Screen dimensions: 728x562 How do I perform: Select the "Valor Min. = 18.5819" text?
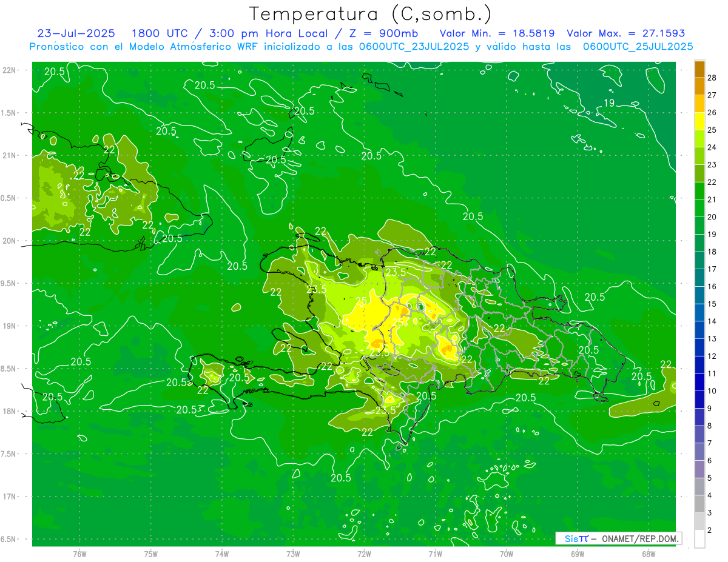(497, 33)
